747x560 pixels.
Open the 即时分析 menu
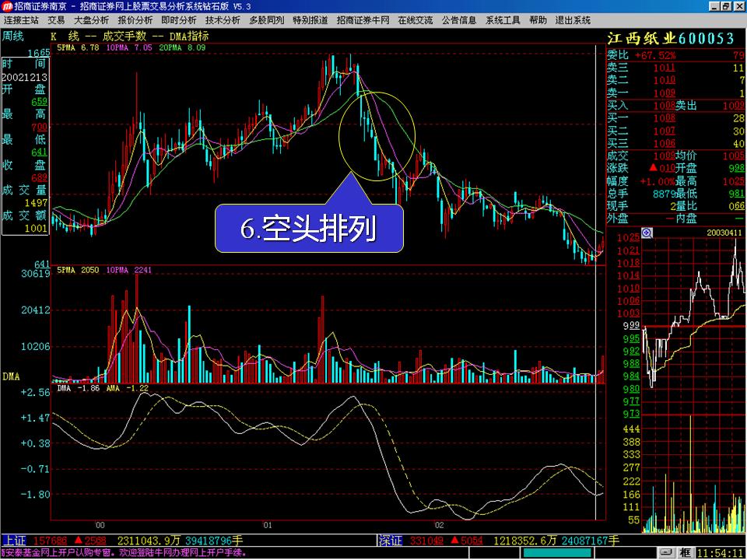pyautogui.click(x=179, y=20)
